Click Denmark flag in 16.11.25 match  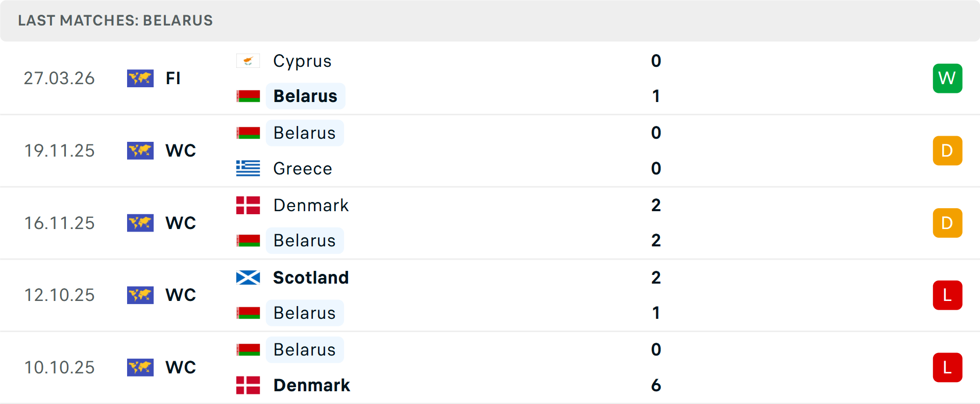tap(248, 205)
